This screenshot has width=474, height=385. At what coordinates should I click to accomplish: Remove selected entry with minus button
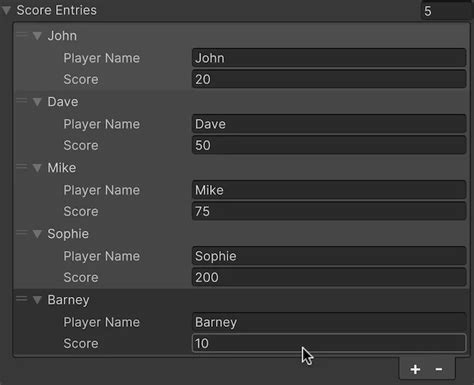439,369
